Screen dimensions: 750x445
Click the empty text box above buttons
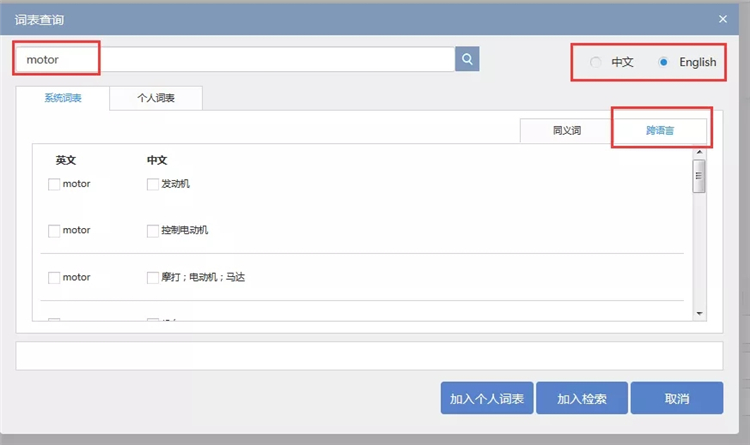pos(369,356)
